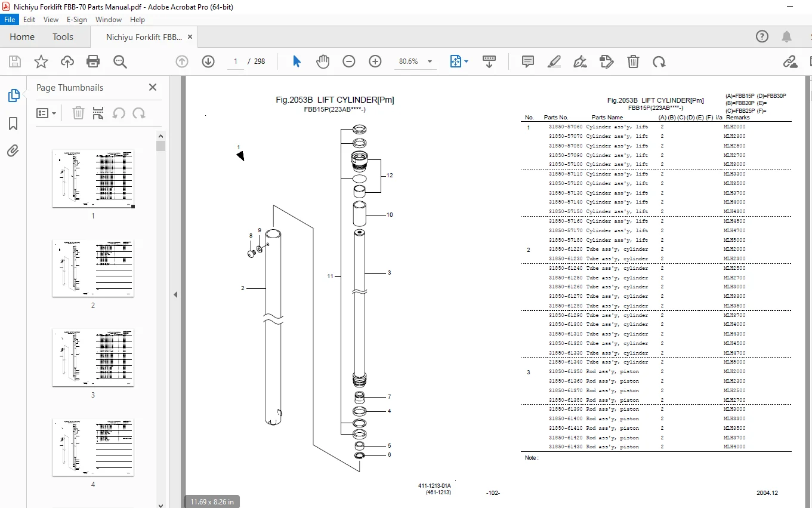Click the 'Note :' text below the table
Viewport: 812px width, 508px height.
pyautogui.click(x=532, y=458)
